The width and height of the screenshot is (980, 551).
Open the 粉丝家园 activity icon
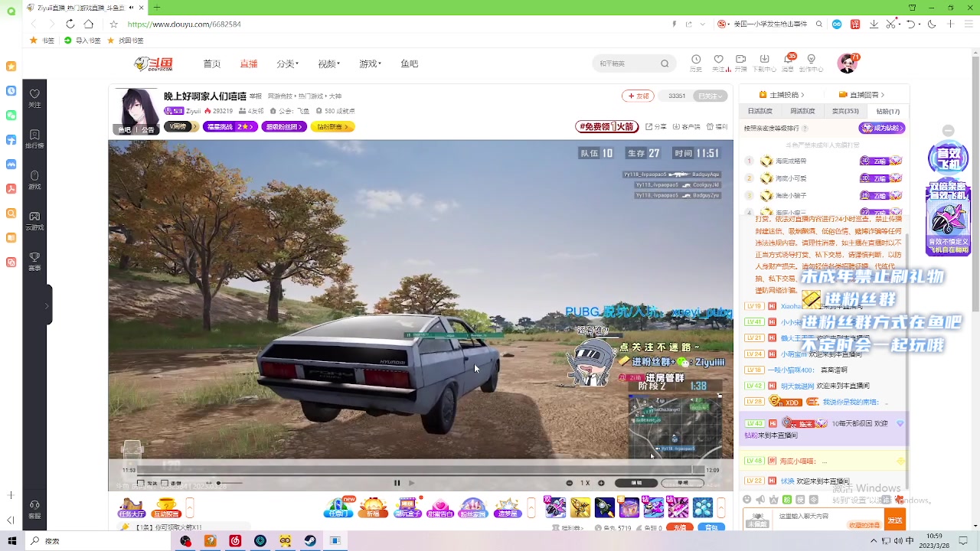pyautogui.click(x=473, y=508)
